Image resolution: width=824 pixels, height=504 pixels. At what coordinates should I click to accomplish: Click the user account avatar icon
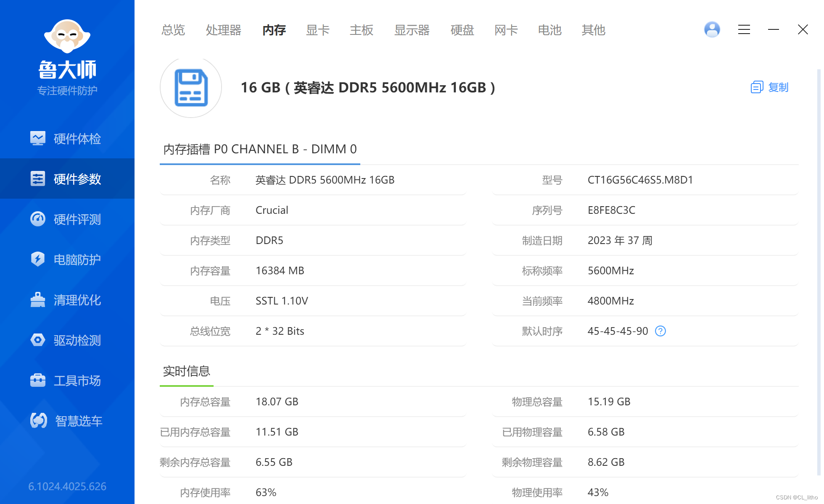click(712, 29)
